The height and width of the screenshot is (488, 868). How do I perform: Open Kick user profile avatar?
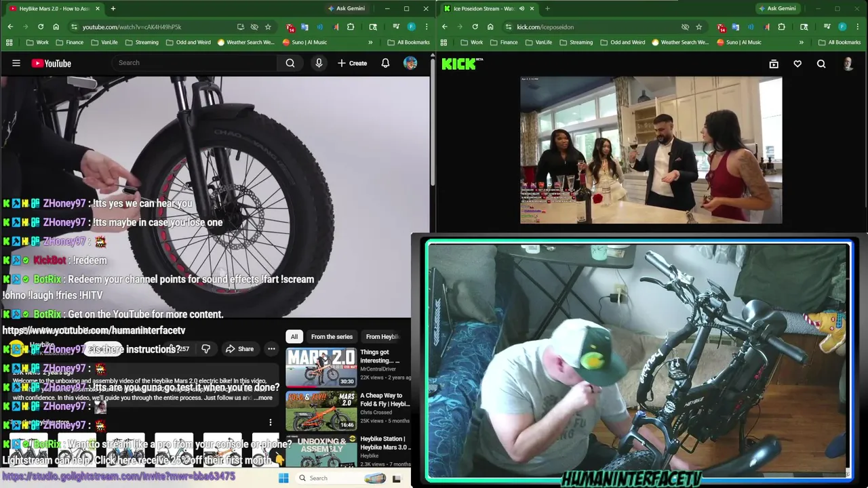(848, 64)
